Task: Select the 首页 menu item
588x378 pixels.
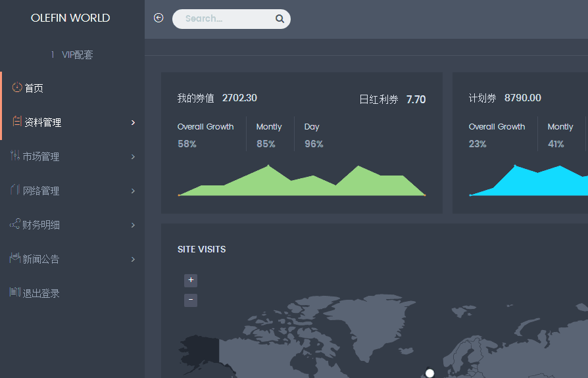Action: coord(72,88)
